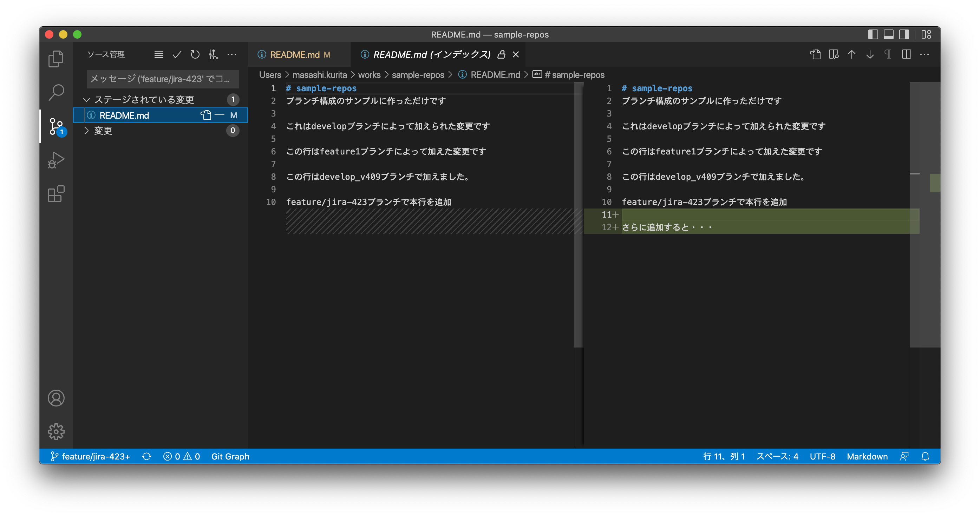Image resolution: width=980 pixels, height=516 pixels.
Task: Click the commit checkmark icon
Action: [x=177, y=55]
